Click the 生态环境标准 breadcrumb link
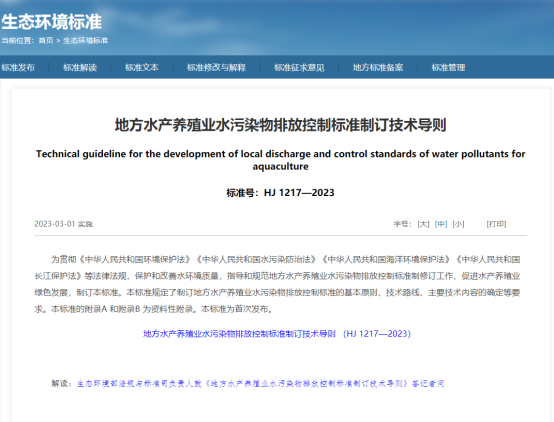This screenshot has width=554, height=422. pos(86,41)
